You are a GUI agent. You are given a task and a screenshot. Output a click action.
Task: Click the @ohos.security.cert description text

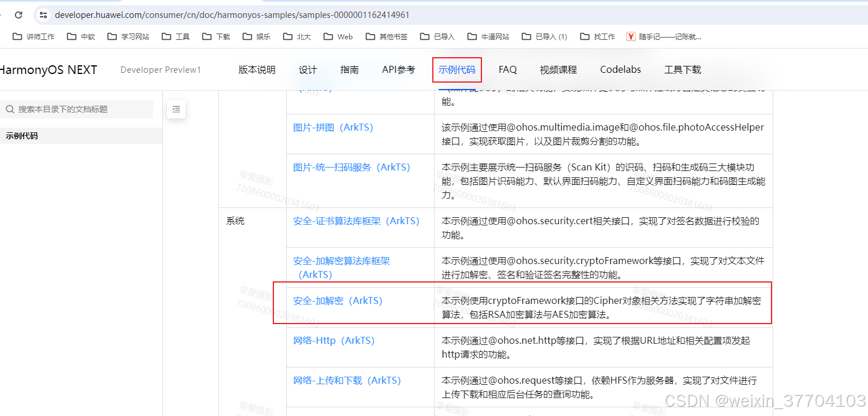tap(600, 228)
